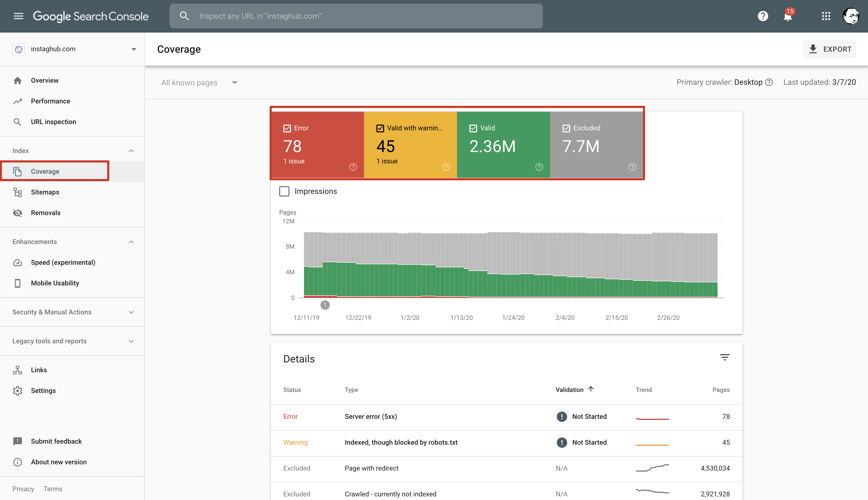Enable the Impressions checkbox
The image size is (868, 500).
point(284,191)
